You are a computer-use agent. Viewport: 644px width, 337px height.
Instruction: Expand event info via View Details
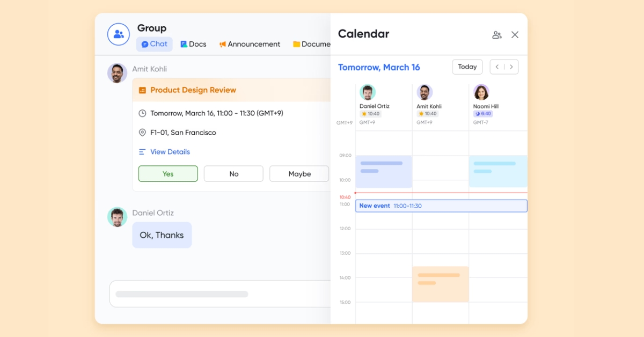tap(170, 152)
